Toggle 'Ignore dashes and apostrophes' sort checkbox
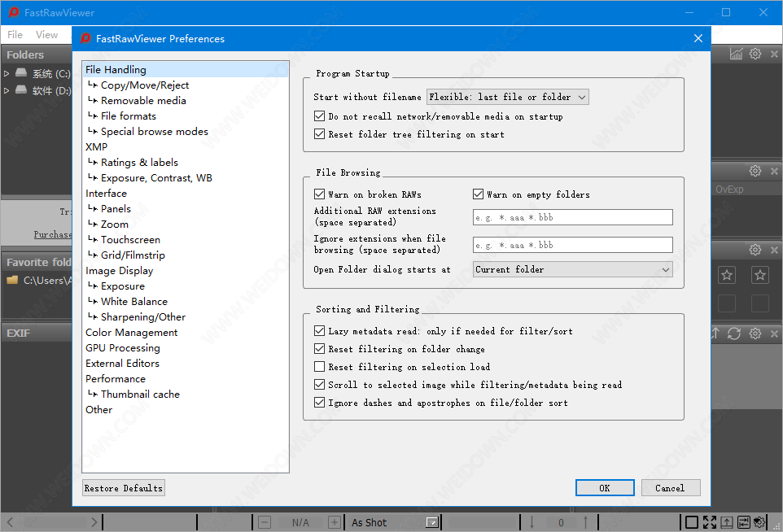 320,403
